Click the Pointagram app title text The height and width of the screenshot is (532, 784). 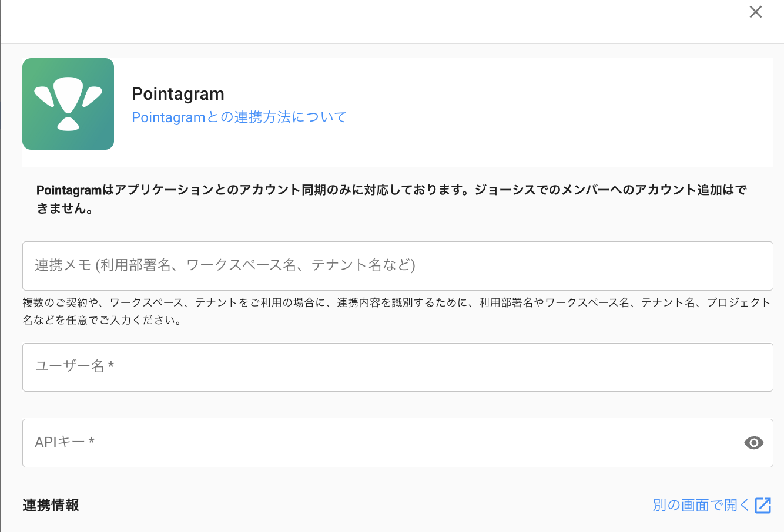pyautogui.click(x=178, y=94)
